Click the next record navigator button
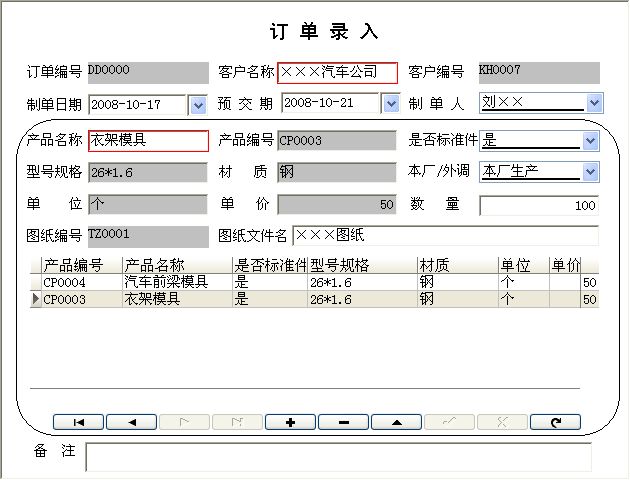The height and width of the screenshot is (480, 630). point(184,422)
